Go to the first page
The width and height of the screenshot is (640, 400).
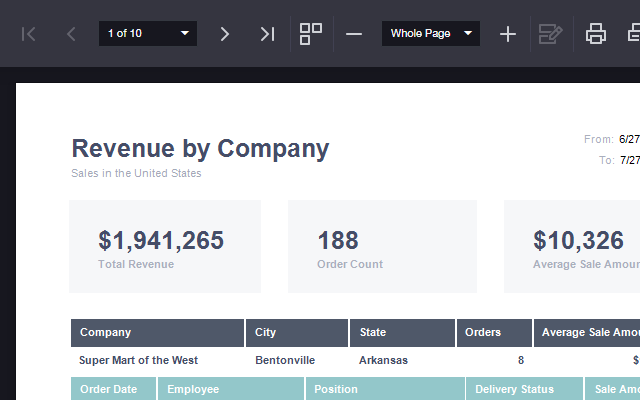[29, 34]
